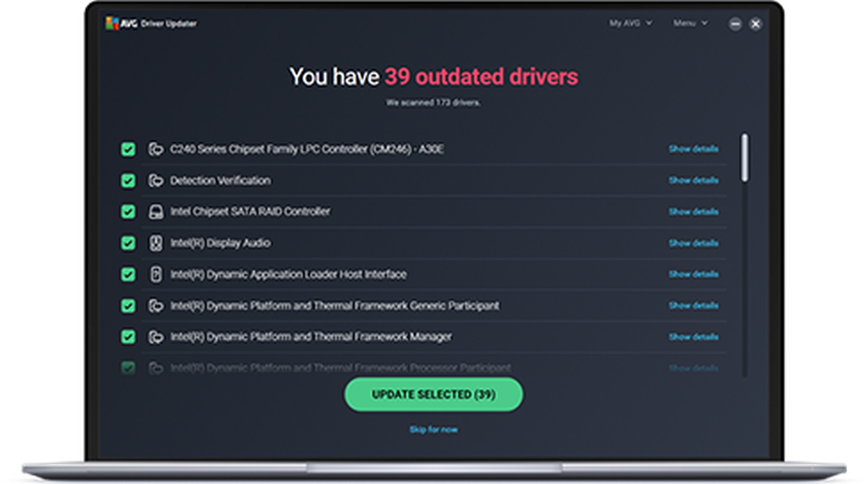Screen dimensions: 868x484
Task: Open the My AVG dropdown
Action: 630,23
